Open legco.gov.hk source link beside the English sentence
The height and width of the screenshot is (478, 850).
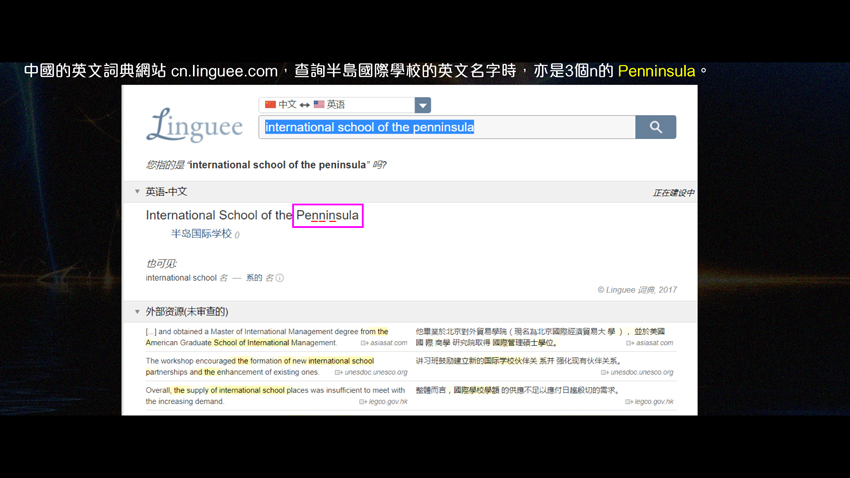(383, 402)
